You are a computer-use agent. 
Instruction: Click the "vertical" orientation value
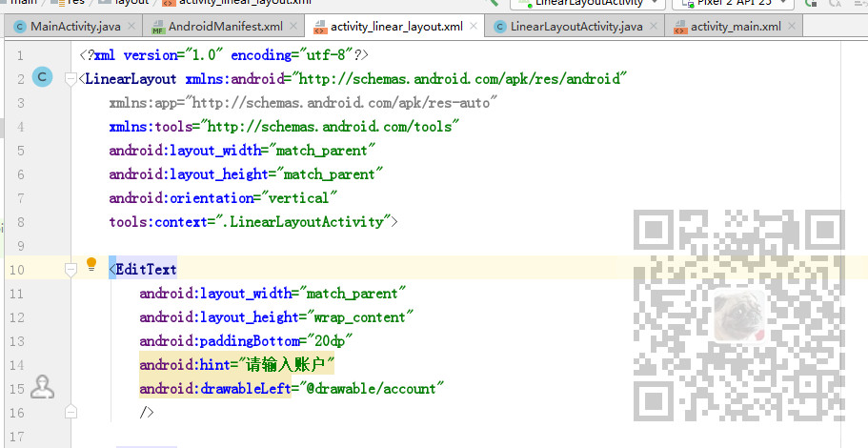click(299, 197)
